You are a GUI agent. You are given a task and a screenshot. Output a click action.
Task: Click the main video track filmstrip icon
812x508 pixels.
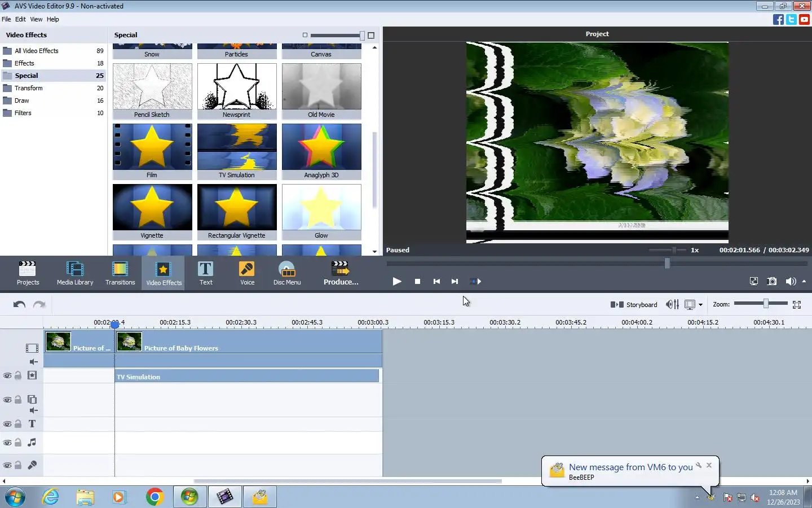(32, 348)
